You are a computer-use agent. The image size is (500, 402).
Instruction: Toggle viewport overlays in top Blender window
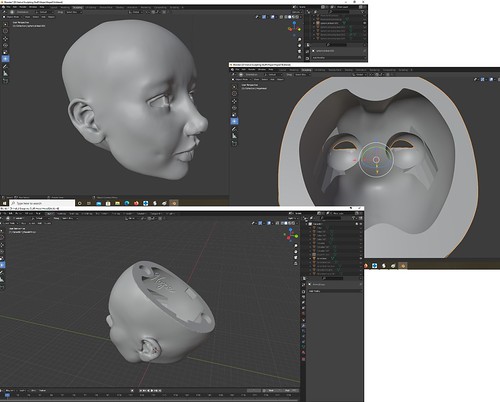(x=273, y=17)
